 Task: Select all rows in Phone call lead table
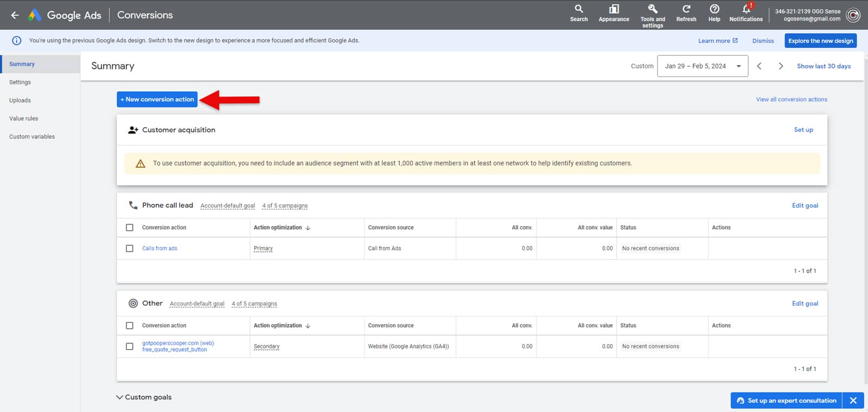click(130, 228)
